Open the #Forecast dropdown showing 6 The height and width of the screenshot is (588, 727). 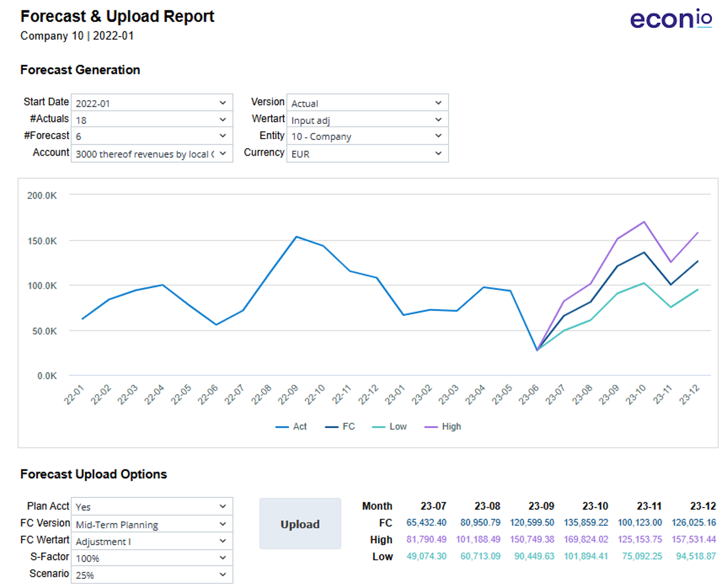[152, 136]
